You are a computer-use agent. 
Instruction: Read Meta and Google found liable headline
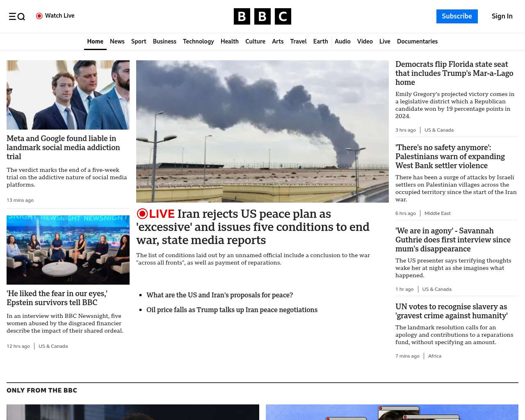(x=63, y=148)
